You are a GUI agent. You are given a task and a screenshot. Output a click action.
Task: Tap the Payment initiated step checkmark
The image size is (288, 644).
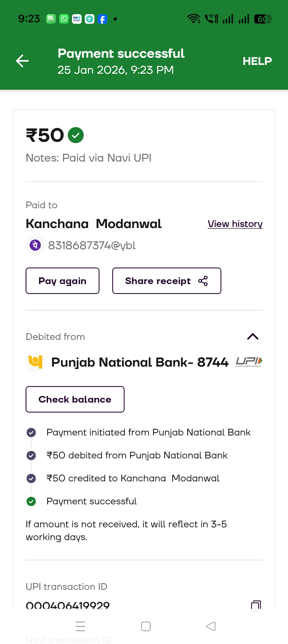coord(31,432)
